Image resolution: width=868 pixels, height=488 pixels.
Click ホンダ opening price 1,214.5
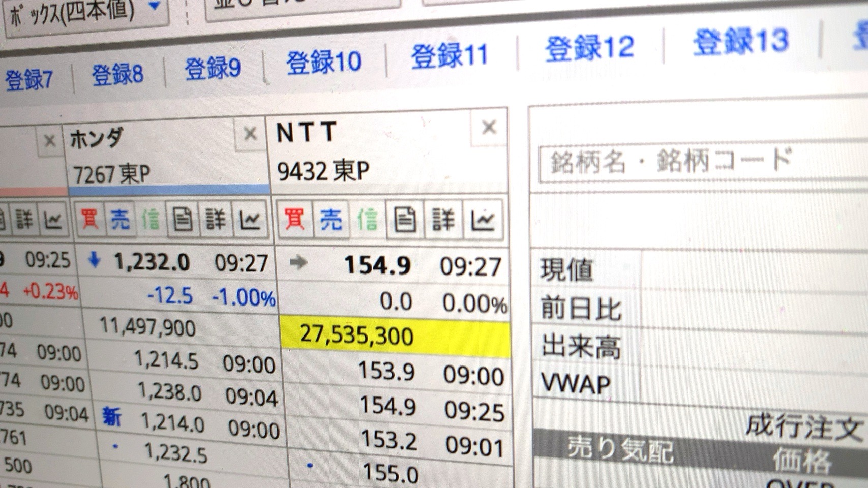coord(166,360)
